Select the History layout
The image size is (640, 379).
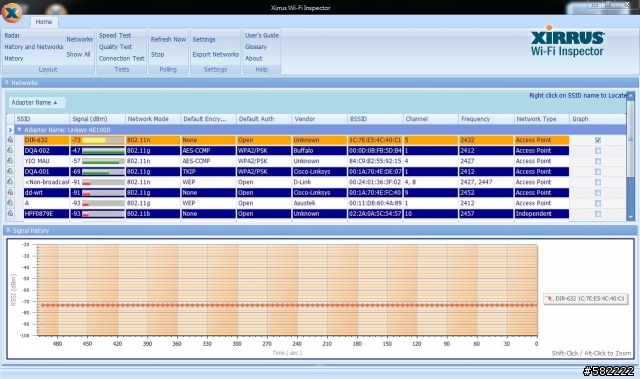point(14,58)
